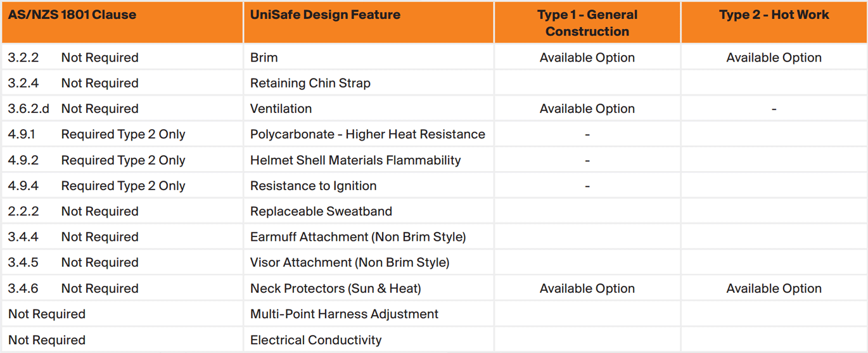The width and height of the screenshot is (868, 353).
Task: Click Neck Protectors (Sun & Heat) cell
Action: (x=369, y=288)
